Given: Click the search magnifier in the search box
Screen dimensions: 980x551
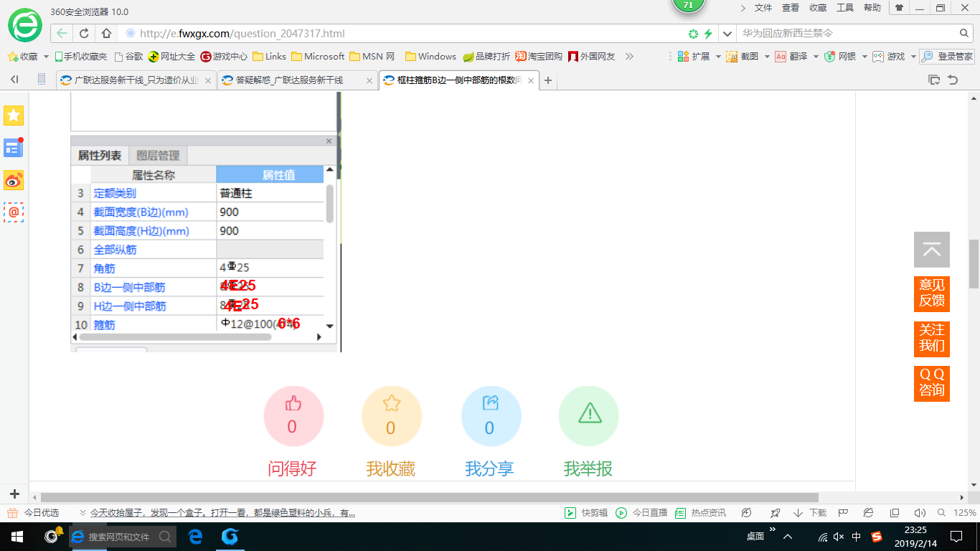Looking at the screenshot, I should click(x=964, y=33).
